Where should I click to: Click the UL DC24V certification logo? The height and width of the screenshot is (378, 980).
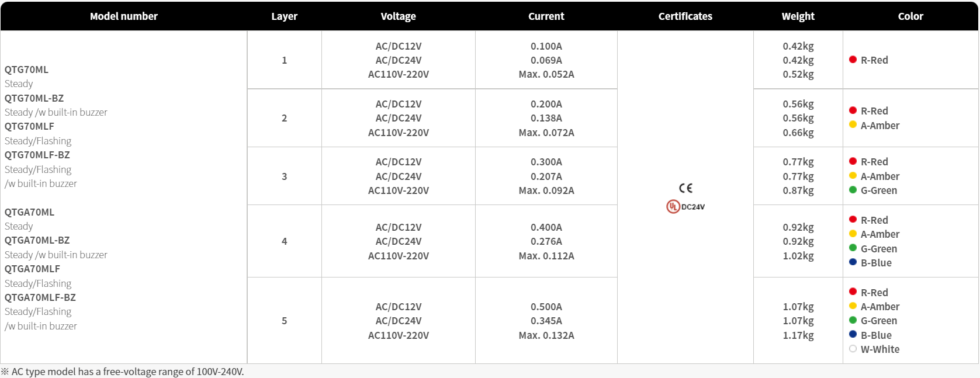coord(685,206)
